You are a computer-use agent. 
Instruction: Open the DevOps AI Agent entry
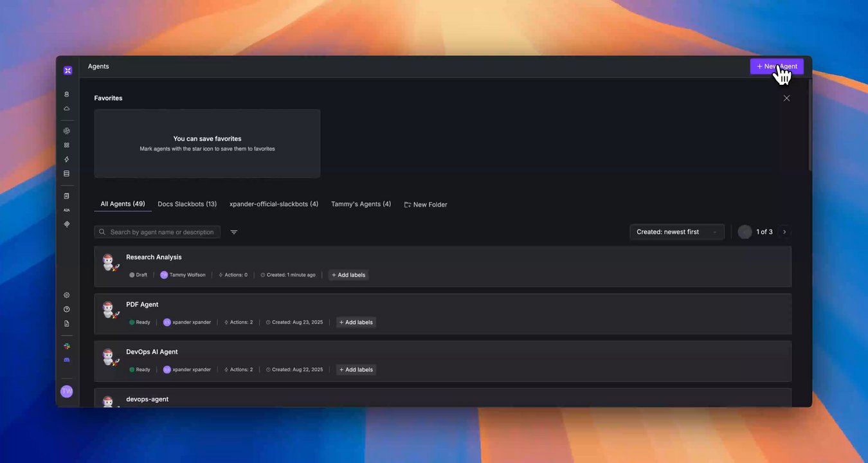[443, 361]
